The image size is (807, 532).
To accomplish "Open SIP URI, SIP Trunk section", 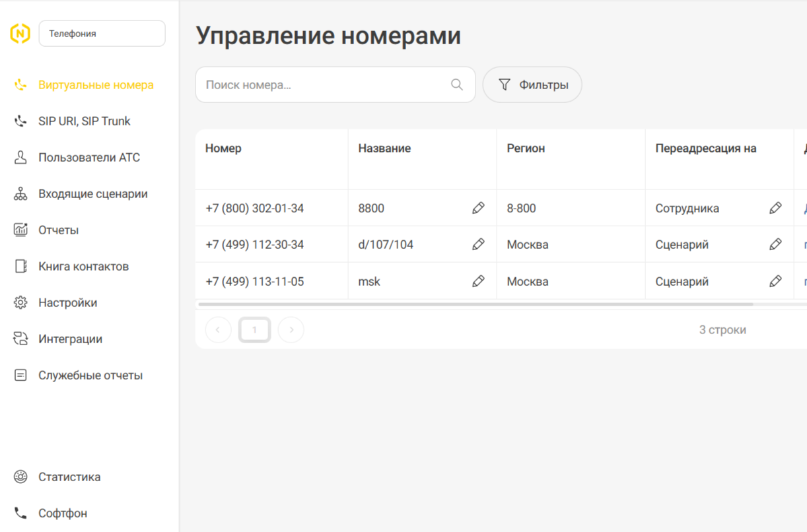I will (x=84, y=121).
